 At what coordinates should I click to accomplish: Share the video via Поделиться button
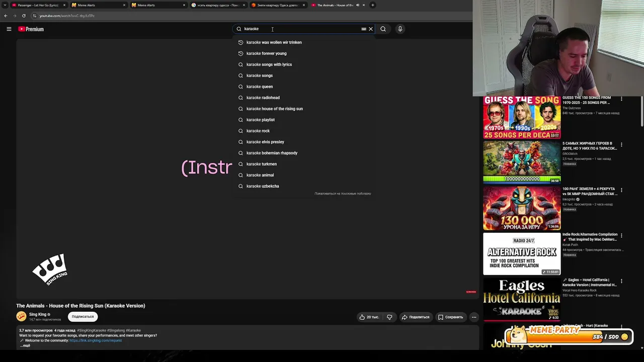pyautogui.click(x=416, y=317)
